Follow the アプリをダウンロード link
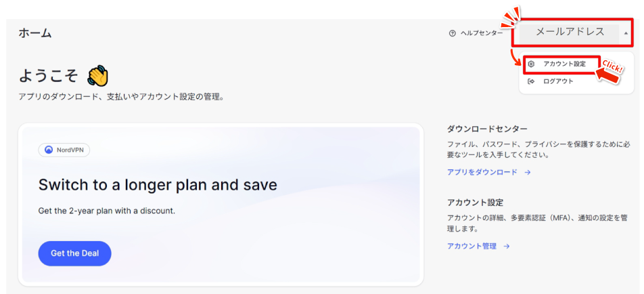Screen dimensions: 644x294 pyautogui.click(x=482, y=173)
